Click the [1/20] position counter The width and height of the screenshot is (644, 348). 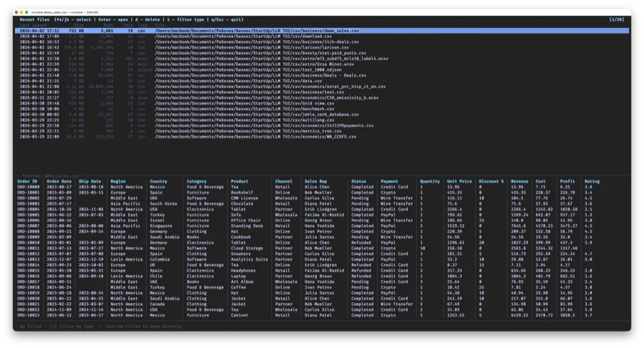click(615, 20)
